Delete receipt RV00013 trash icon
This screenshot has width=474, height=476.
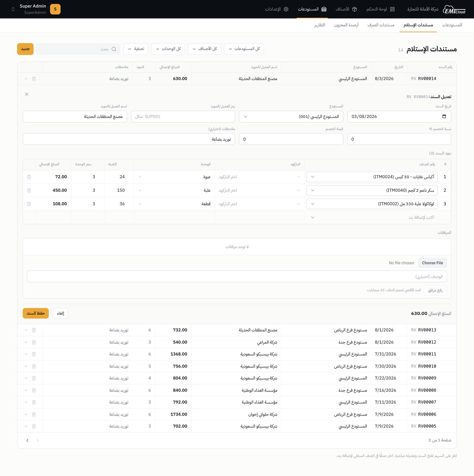[x=34, y=330]
